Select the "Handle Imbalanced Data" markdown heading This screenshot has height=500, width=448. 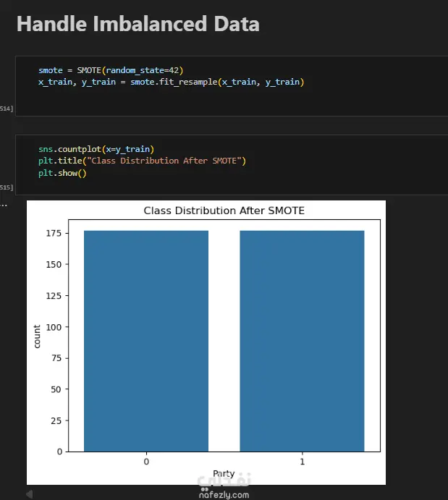point(138,24)
